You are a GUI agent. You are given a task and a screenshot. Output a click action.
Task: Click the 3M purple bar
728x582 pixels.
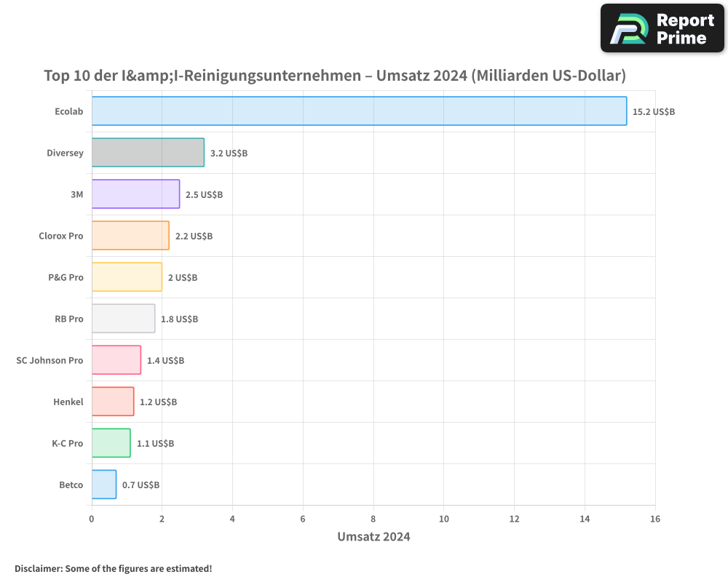tap(135, 194)
